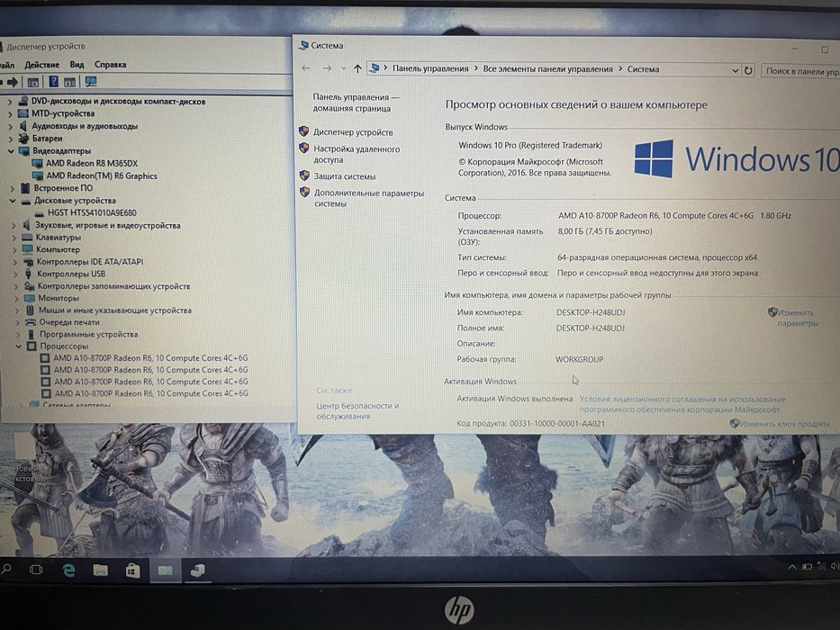Open Microsoft Store from the taskbar
This screenshot has height=630, width=840.
132,571
